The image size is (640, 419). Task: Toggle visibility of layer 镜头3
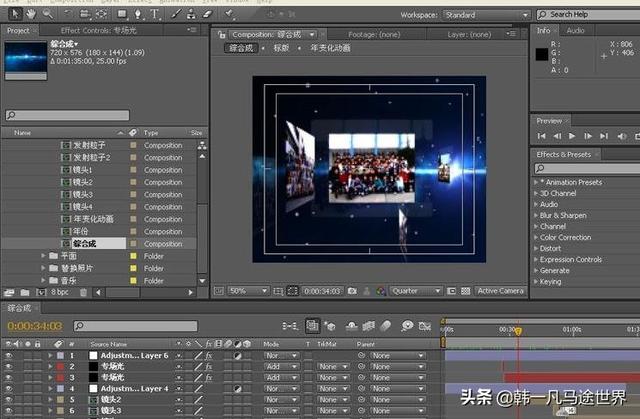pyautogui.click(x=8, y=411)
